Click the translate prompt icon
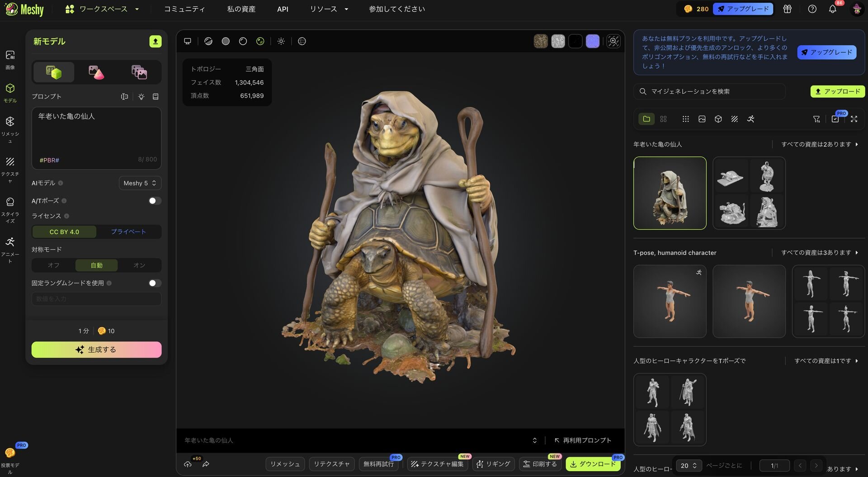Screen dimensions: 868x477 (x=125, y=97)
